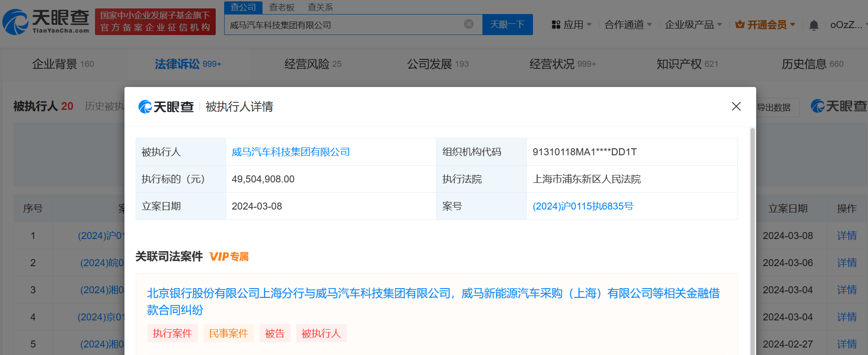This screenshot has width=868, height=355.
Task: Switch to the 查关系 search tab
Action: coord(320,7)
